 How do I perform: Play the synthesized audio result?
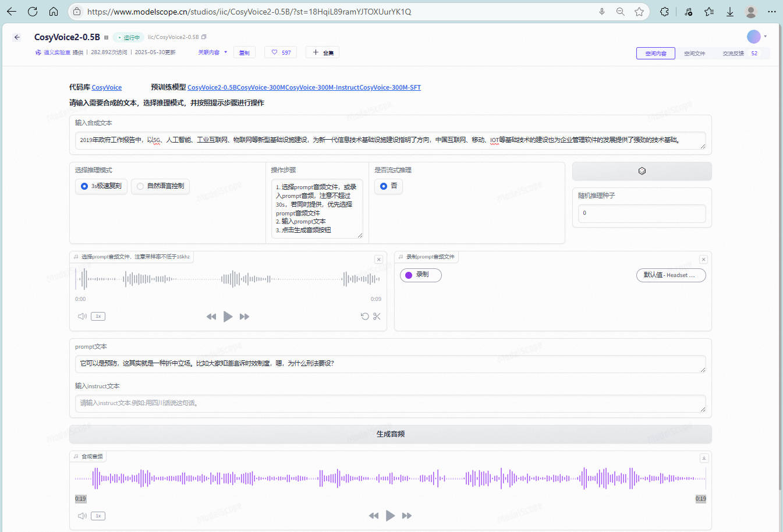tap(390, 516)
